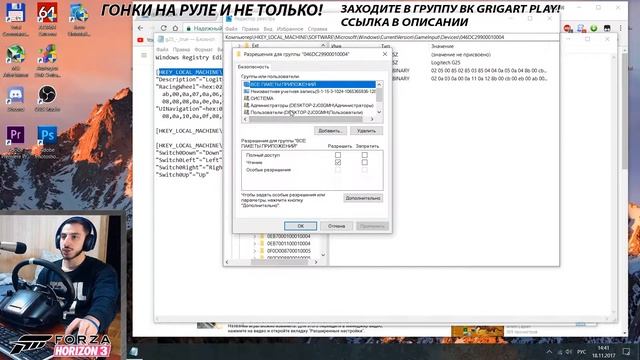Select Администраторы in the groups list
The height and width of the screenshot is (360, 640).
(309, 105)
